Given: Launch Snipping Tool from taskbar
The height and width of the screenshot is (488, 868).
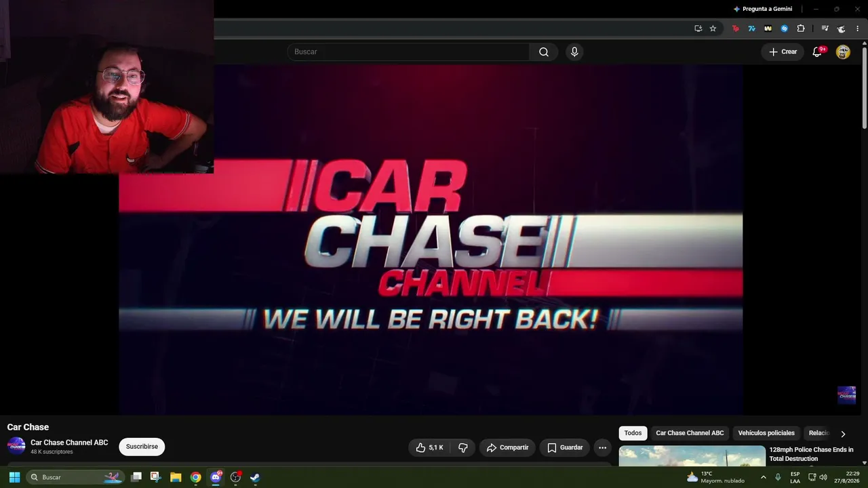Looking at the screenshot, I should click(x=155, y=477).
